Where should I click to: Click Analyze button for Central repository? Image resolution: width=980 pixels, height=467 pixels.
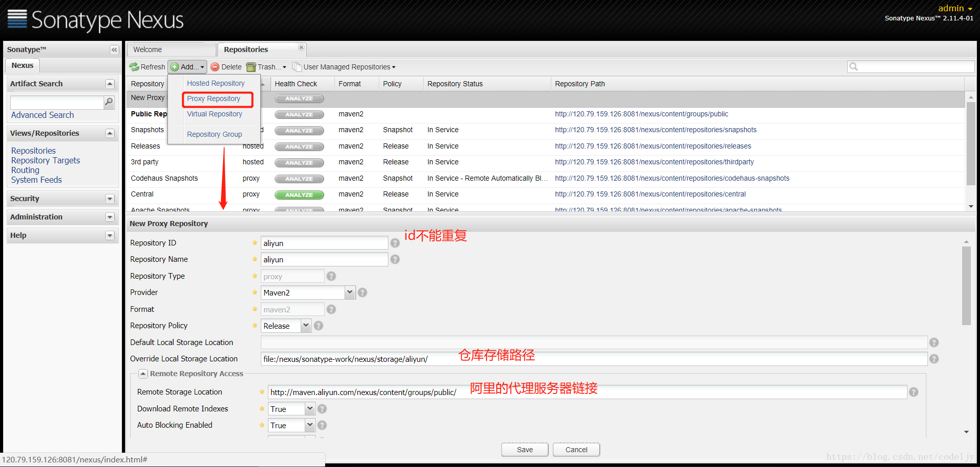[x=299, y=194]
